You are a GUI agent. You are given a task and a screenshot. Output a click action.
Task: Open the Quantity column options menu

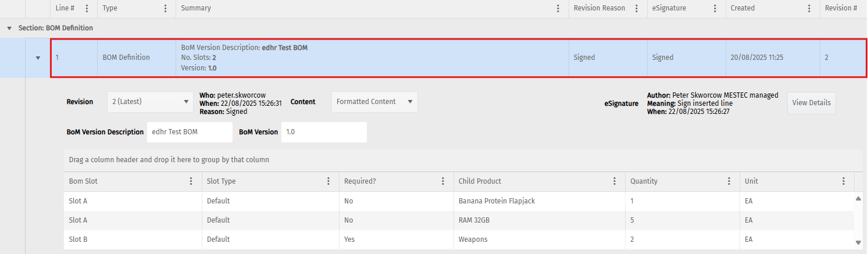click(x=729, y=181)
